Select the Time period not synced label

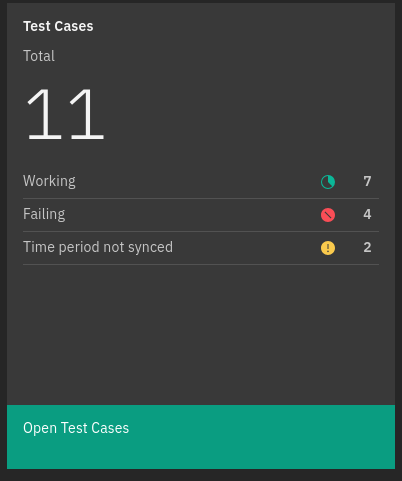[98, 247]
